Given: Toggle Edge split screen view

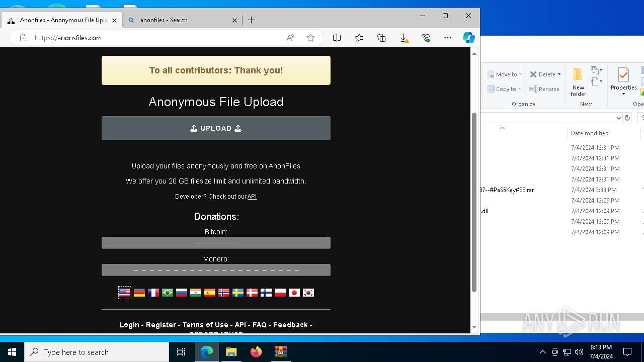Looking at the screenshot, I should pos(337,38).
